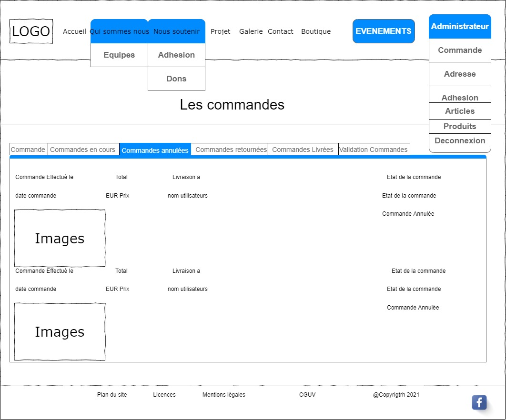Open the Galerie navigation link
506x420 pixels.
[251, 31]
